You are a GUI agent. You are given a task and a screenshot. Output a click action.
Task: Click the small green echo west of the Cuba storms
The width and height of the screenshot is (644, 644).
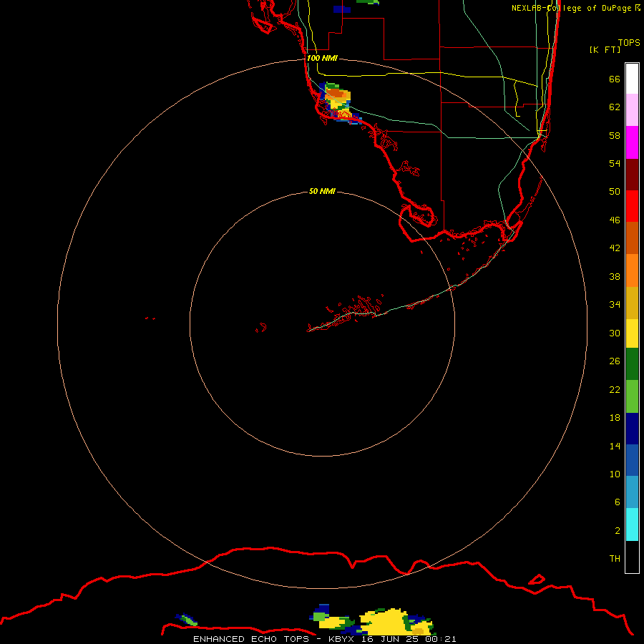188,620
